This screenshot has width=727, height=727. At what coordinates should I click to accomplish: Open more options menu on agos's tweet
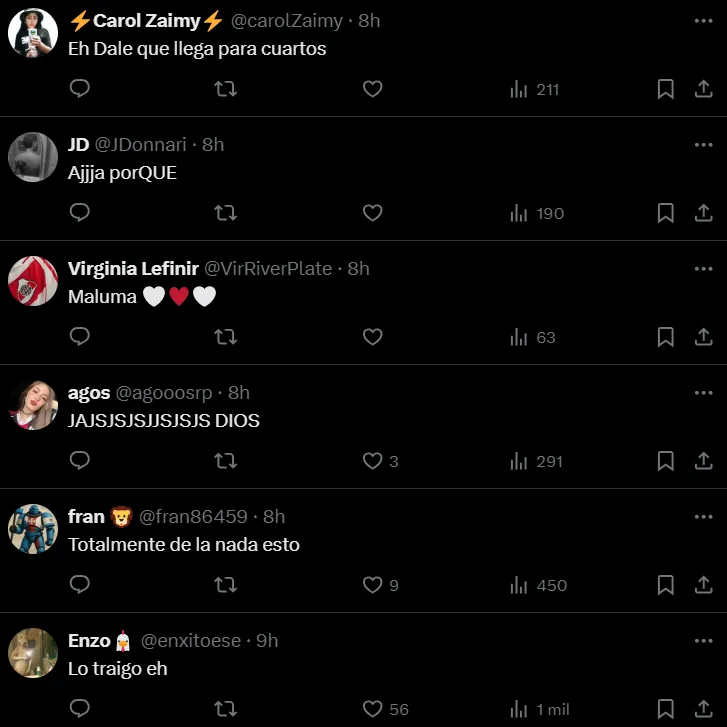click(703, 392)
